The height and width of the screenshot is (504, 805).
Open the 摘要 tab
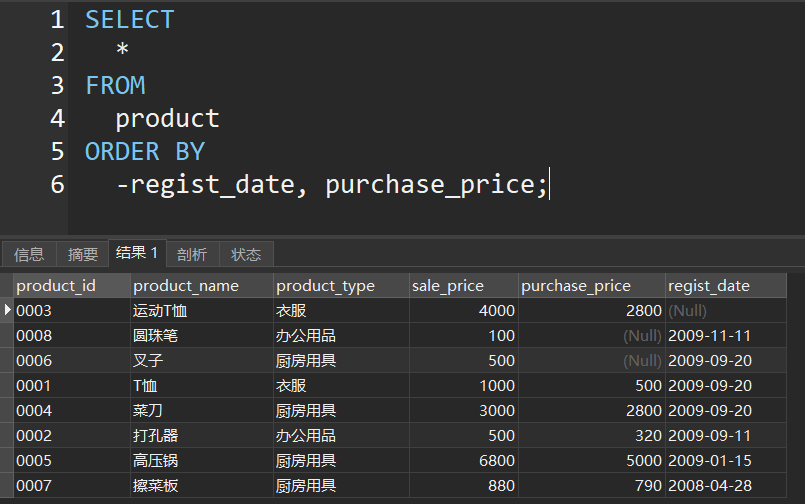[x=83, y=254]
